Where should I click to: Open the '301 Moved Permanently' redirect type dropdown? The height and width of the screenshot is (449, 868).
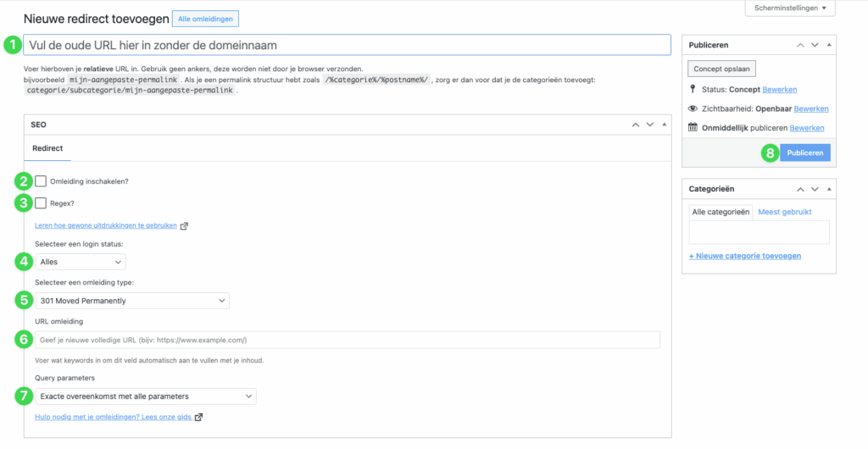coord(132,301)
